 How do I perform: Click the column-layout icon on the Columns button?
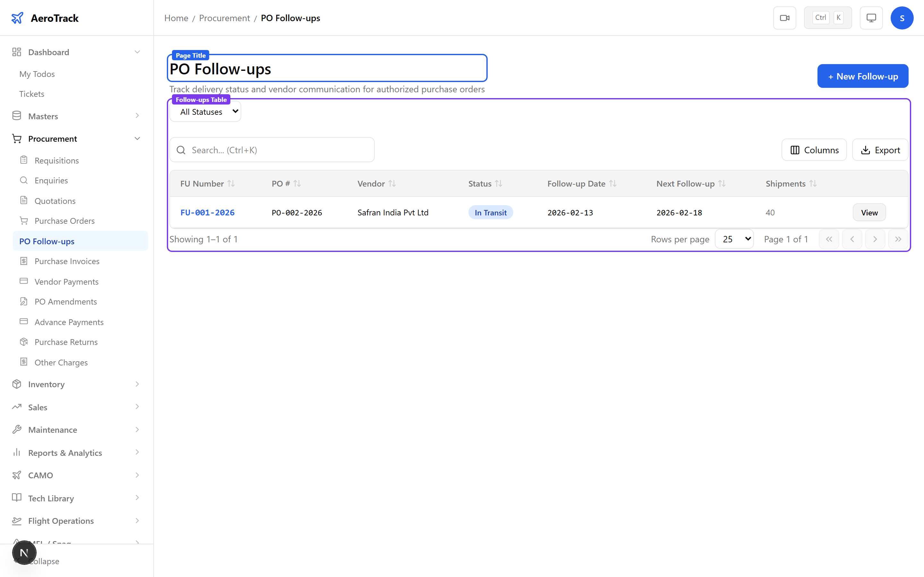click(795, 150)
